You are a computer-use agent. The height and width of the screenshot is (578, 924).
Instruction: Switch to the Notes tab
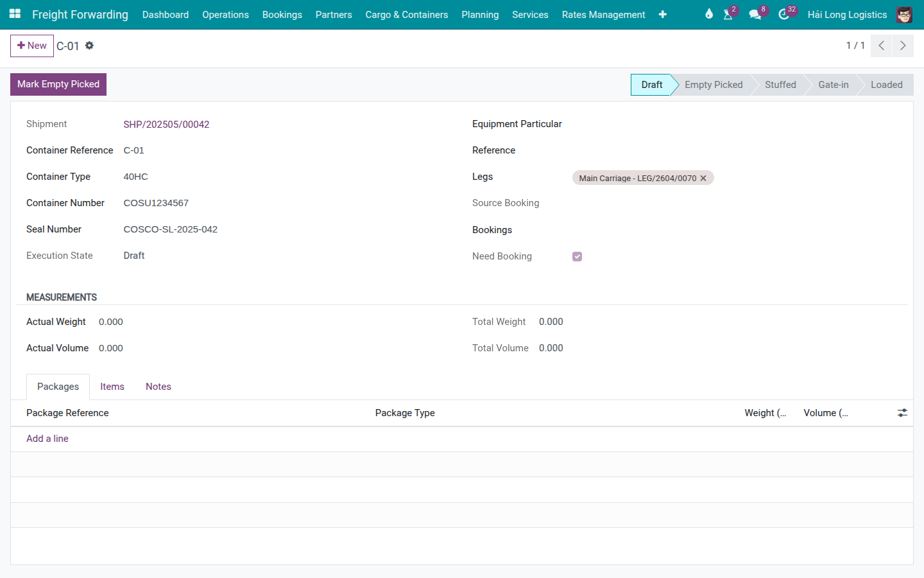click(158, 387)
